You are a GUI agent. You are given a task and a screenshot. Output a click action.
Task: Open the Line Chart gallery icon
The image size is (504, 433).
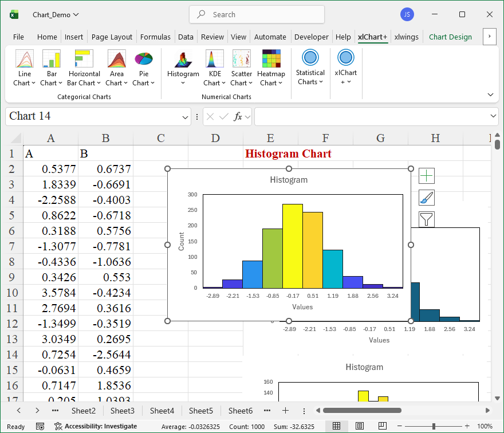(x=25, y=60)
